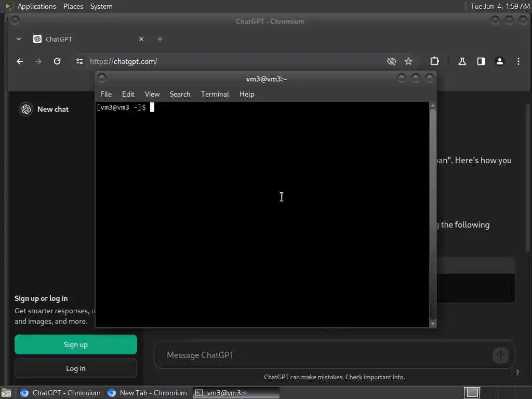Click the terminal scrollbar down arrow
Screen dimensions: 532x399
coord(433,324)
